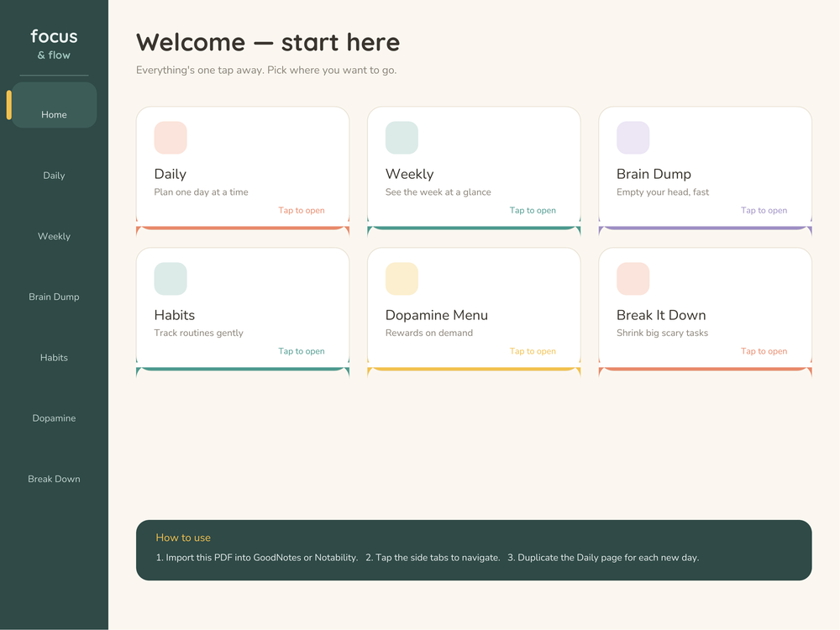Image resolution: width=840 pixels, height=630 pixels.
Task: Click the mint icon on Weekly card
Action: tap(402, 138)
